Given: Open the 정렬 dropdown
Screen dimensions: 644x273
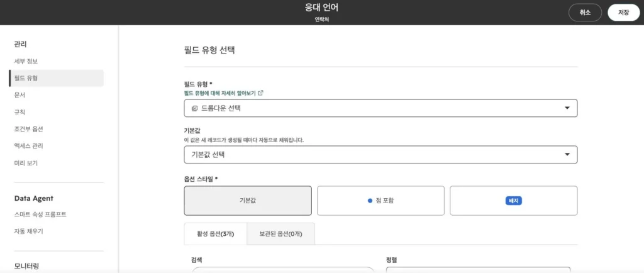Looking at the screenshot, I should [x=478, y=270].
